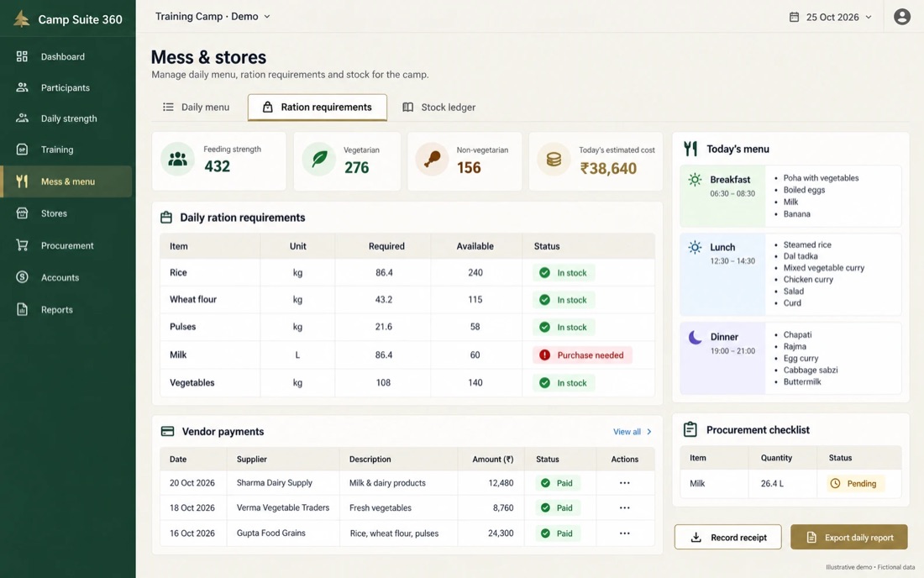Open actions menu for Gupta Food Grains
The height and width of the screenshot is (578, 924).
(x=625, y=533)
